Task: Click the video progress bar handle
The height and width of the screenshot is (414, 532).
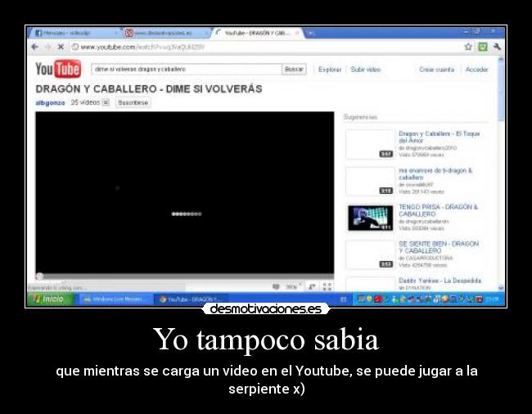Action: pyautogui.click(x=39, y=277)
